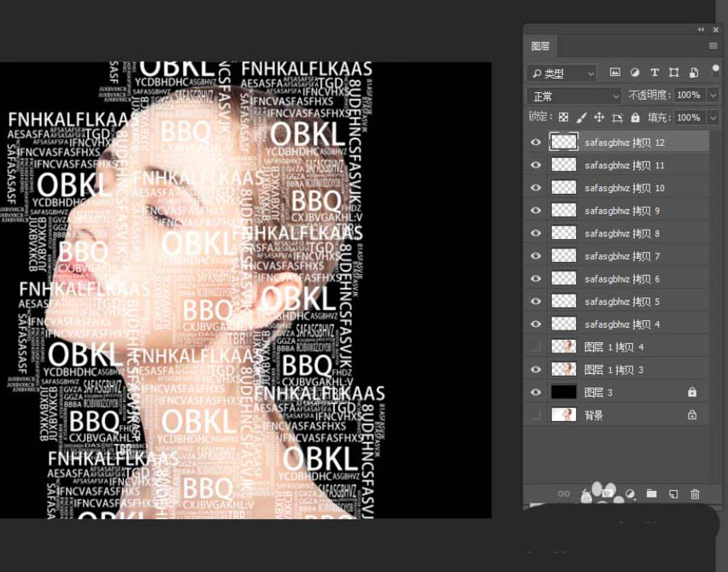The width and height of the screenshot is (728, 572).
Task: Hide the safasgbhvz 拷贝 12 layer
Action: (536, 143)
